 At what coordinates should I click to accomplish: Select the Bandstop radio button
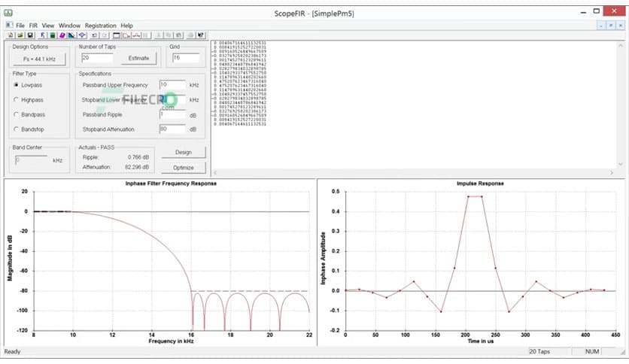16,129
